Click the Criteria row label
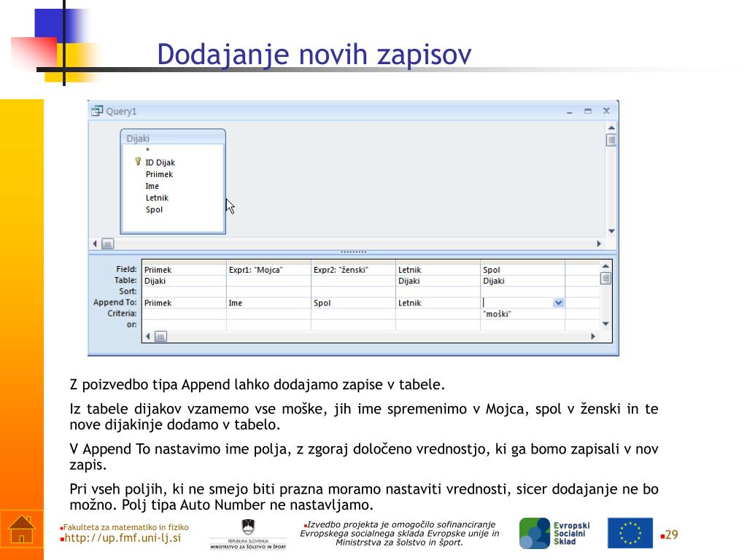747x560 pixels. (122, 314)
